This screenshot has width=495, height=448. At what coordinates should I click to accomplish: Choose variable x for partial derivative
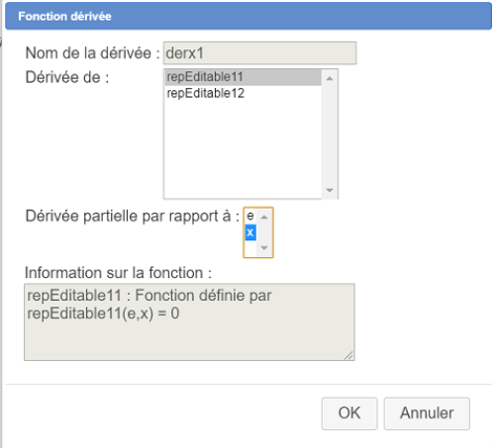point(250,232)
